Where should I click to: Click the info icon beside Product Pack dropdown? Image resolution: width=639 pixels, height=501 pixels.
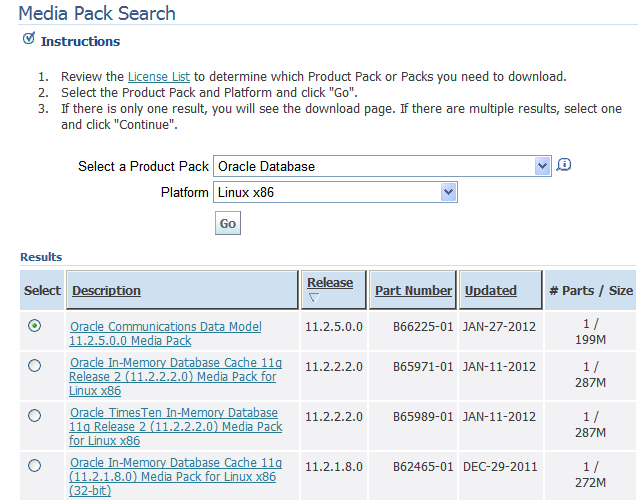(564, 165)
